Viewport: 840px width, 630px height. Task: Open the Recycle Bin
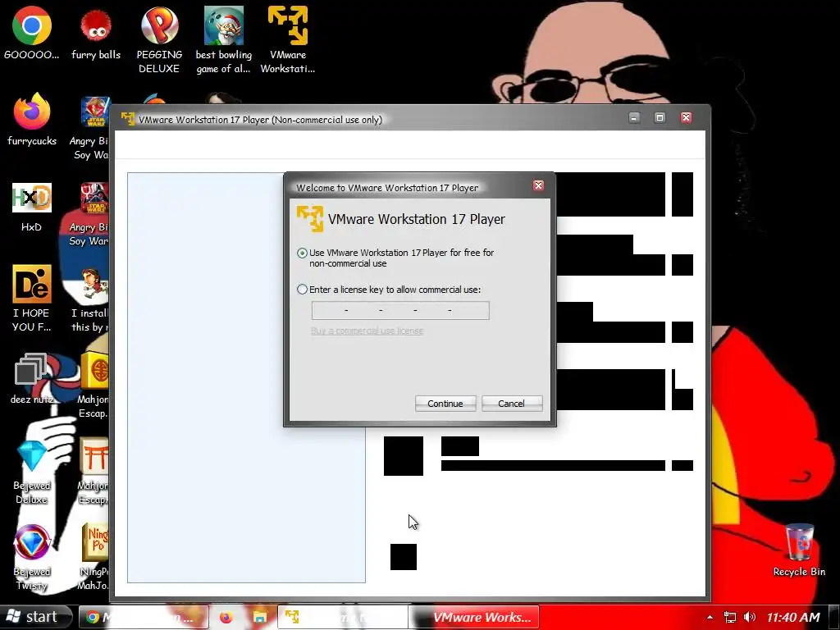click(x=799, y=550)
